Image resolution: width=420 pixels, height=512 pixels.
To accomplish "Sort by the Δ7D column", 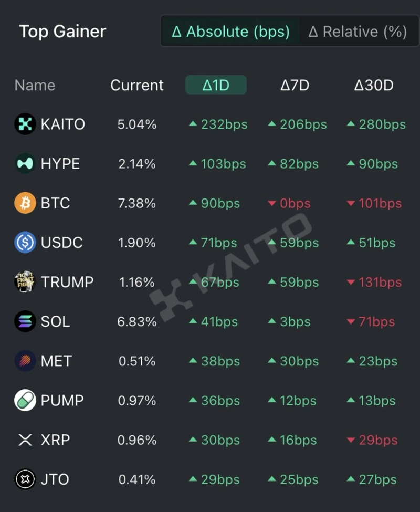I will tap(295, 85).
